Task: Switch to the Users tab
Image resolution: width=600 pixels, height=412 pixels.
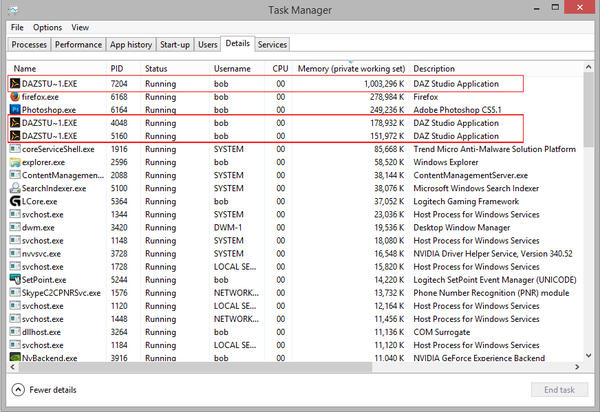Action: point(207,45)
